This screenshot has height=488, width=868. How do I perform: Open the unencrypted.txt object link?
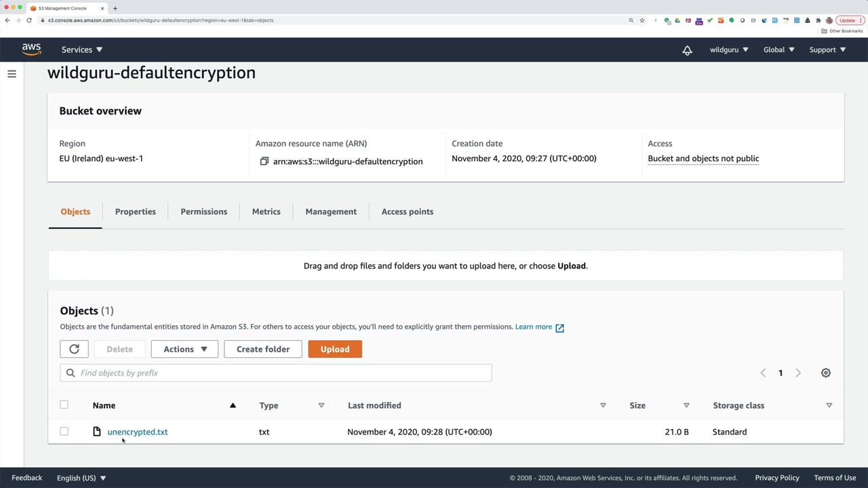tap(138, 432)
